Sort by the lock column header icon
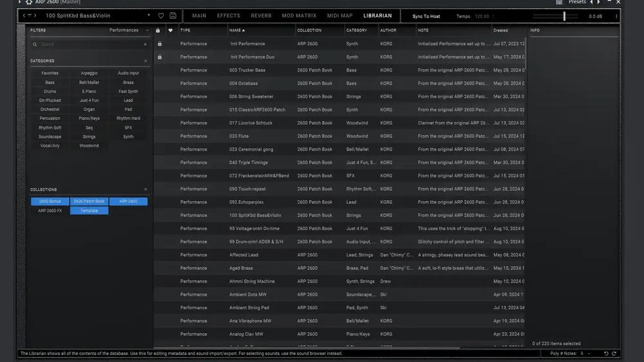 pos(158,30)
